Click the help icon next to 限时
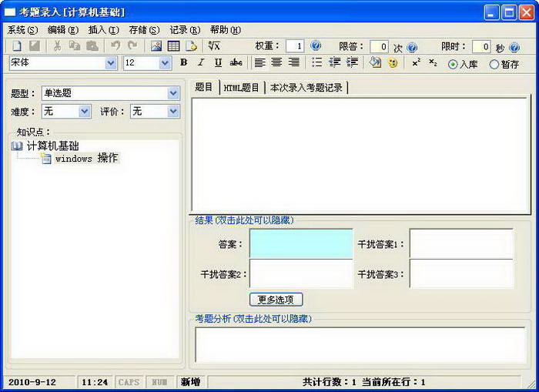 [x=514, y=47]
